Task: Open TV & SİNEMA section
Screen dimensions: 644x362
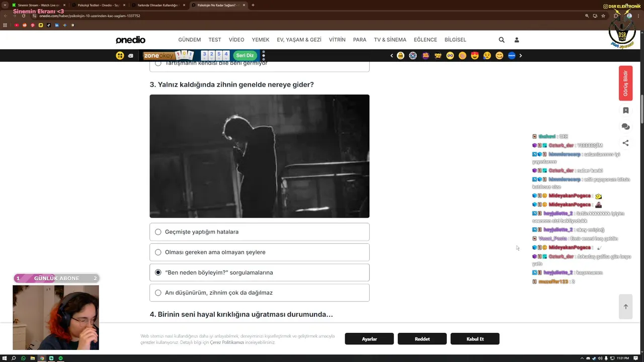Action: coord(390,40)
